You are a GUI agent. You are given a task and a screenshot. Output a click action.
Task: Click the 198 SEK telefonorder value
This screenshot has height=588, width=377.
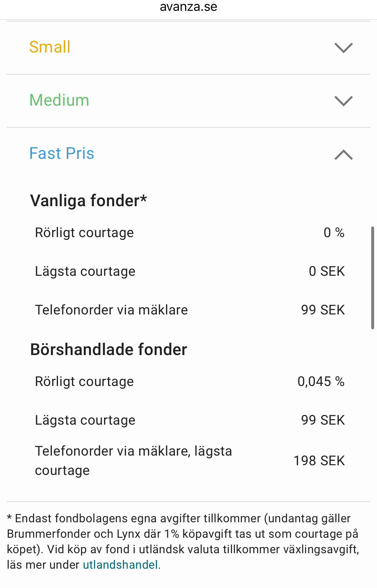coord(319,461)
